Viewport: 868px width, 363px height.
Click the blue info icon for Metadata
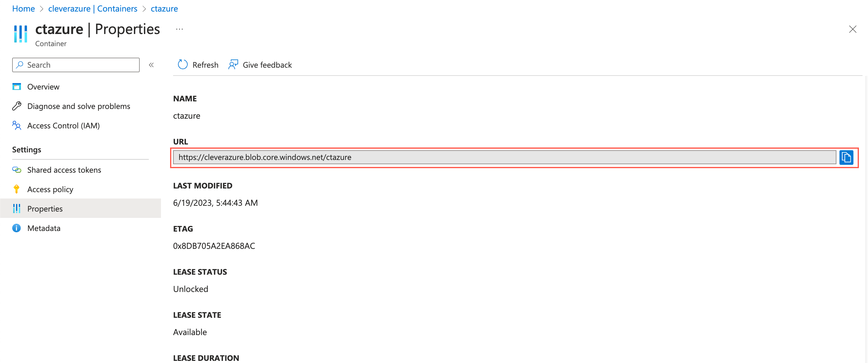(x=16, y=228)
